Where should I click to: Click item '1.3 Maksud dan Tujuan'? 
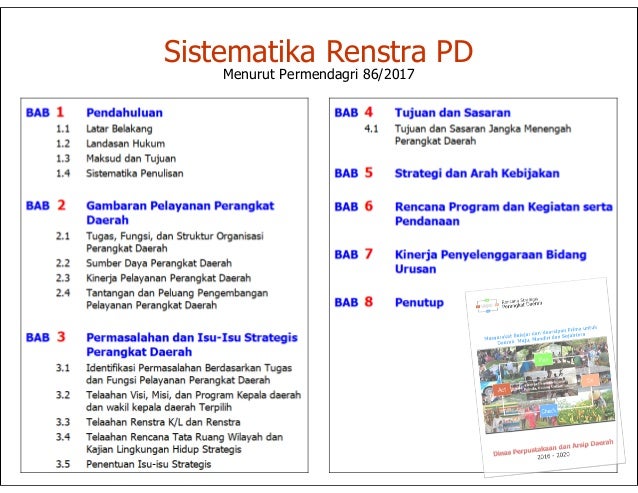(x=116, y=159)
